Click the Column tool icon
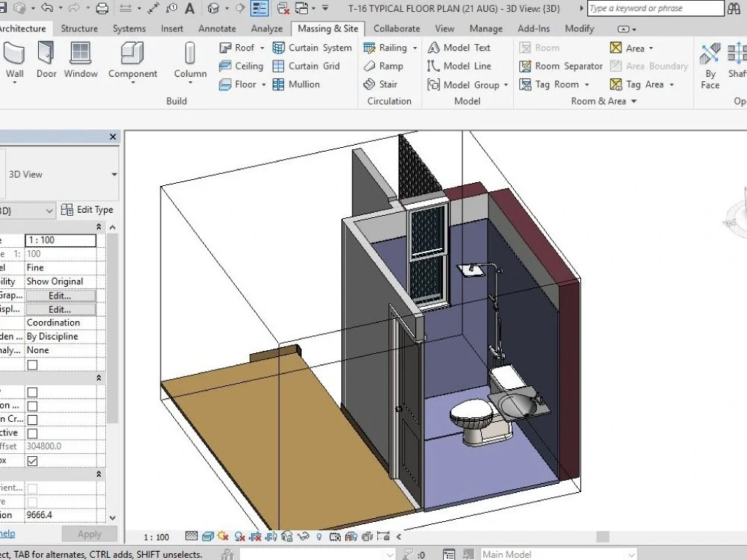The image size is (747, 560). pos(190,53)
